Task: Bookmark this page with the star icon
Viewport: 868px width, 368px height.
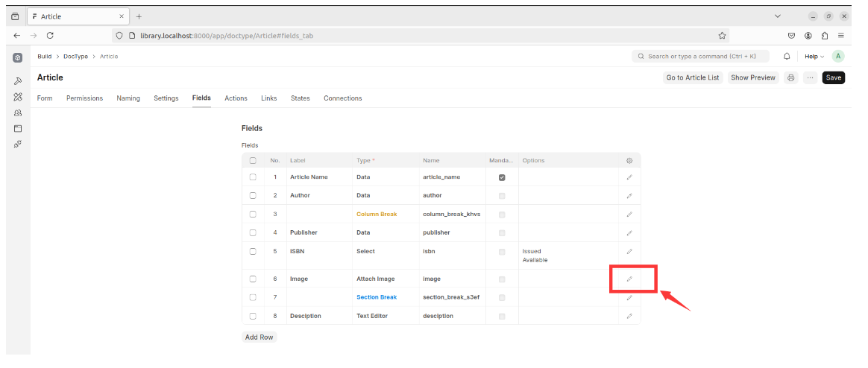Action: [722, 35]
